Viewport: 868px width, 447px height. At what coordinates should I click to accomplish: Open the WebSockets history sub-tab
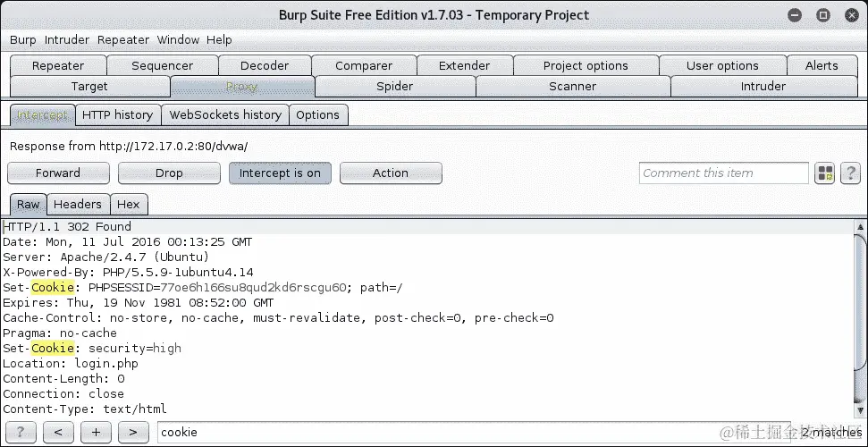(x=225, y=114)
